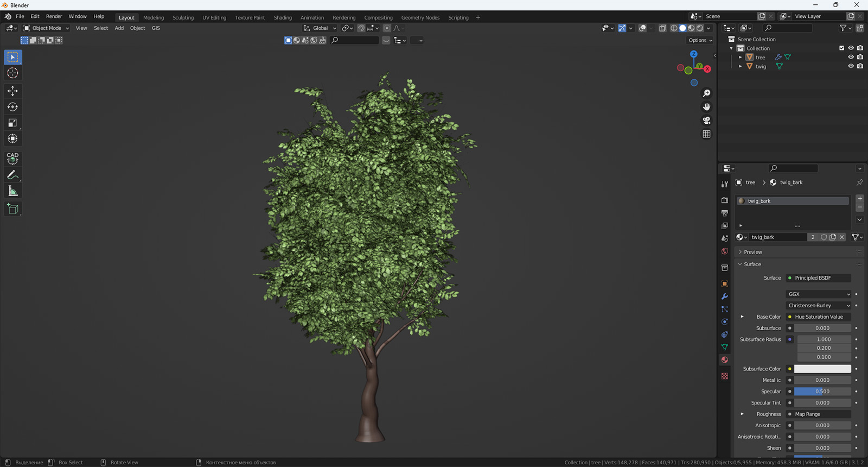Select the Rotate tool
Image resolution: width=868 pixels, height=467 pixels.
tap(12, 107)
